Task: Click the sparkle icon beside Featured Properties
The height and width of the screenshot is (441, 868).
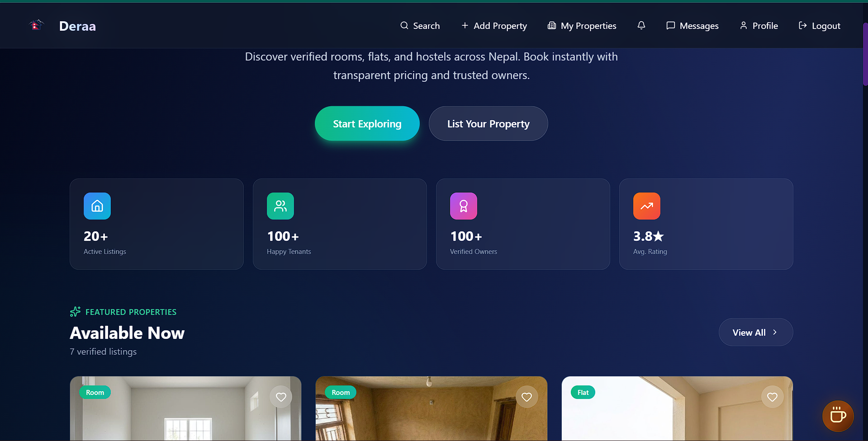Action: (x=75, y=312)
